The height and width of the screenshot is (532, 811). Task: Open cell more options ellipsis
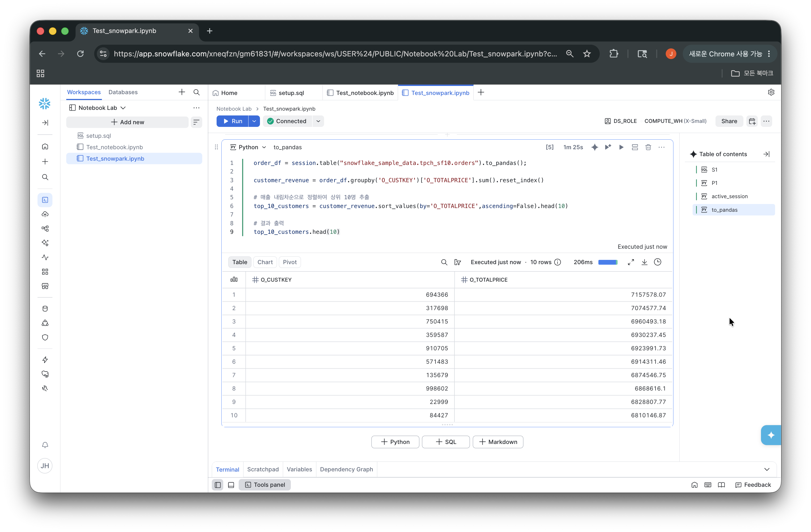(661, 147)
